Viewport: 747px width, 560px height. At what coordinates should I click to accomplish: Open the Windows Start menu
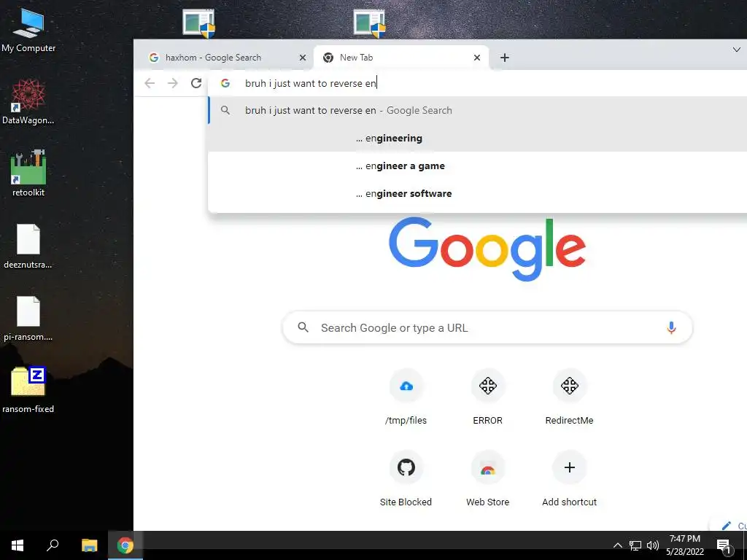[18, 545]
